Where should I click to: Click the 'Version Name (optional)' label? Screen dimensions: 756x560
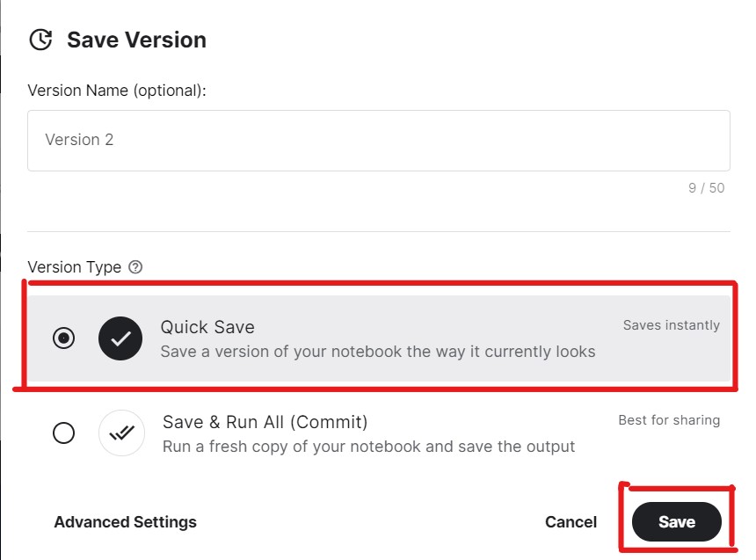tap(117, 91)
